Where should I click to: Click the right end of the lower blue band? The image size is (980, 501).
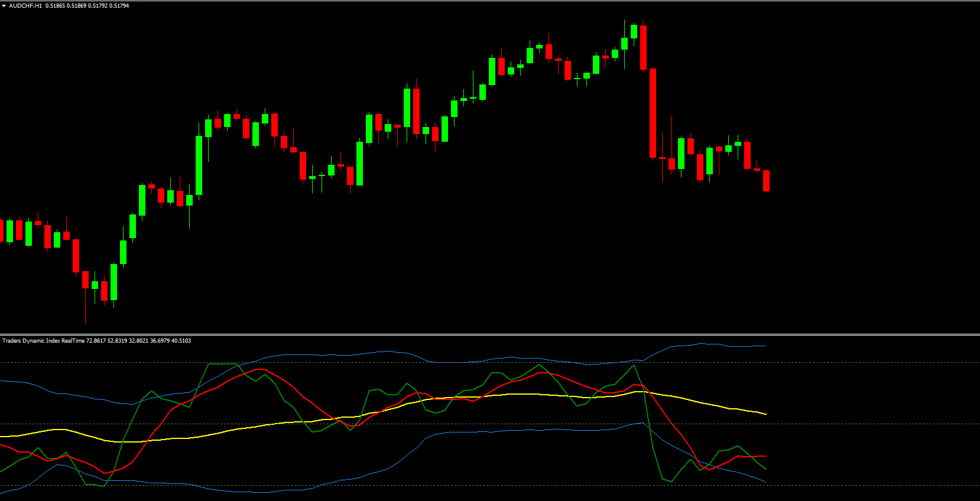point(765,482)
